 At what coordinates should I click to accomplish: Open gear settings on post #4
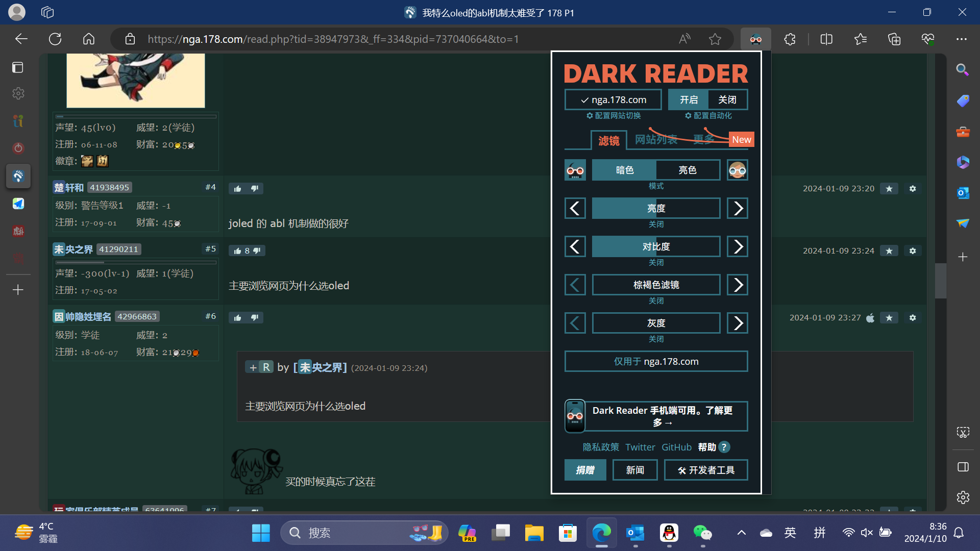913,188
